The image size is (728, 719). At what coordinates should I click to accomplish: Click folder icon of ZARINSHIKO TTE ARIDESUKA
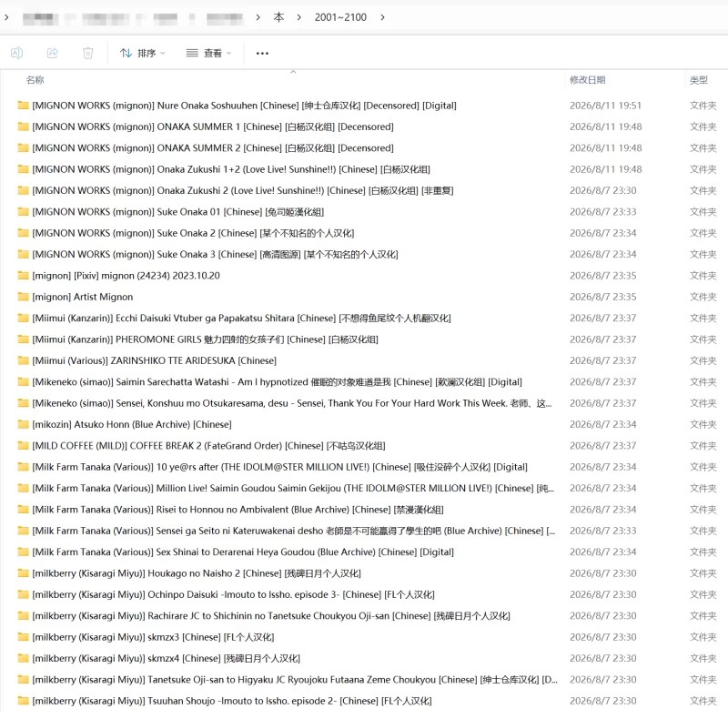click(x=24, y=360)
